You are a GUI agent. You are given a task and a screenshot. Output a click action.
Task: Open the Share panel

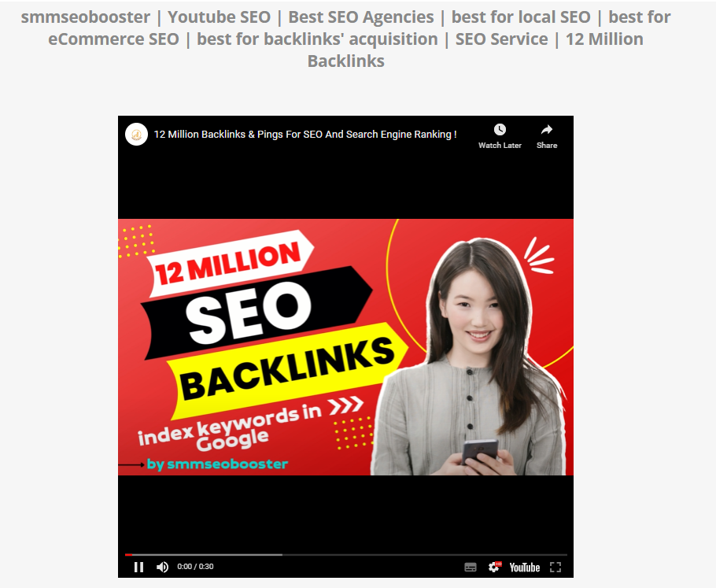[x=546, y=134]
